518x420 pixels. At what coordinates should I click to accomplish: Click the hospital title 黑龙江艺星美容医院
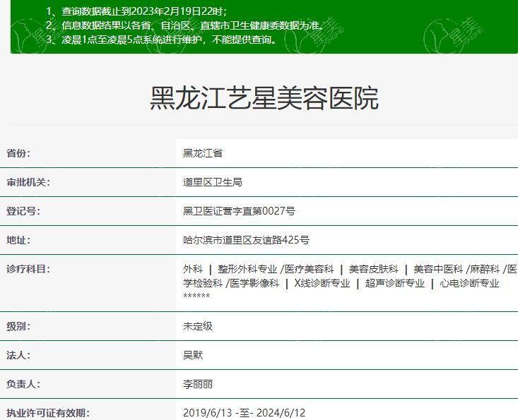point(264,98)
